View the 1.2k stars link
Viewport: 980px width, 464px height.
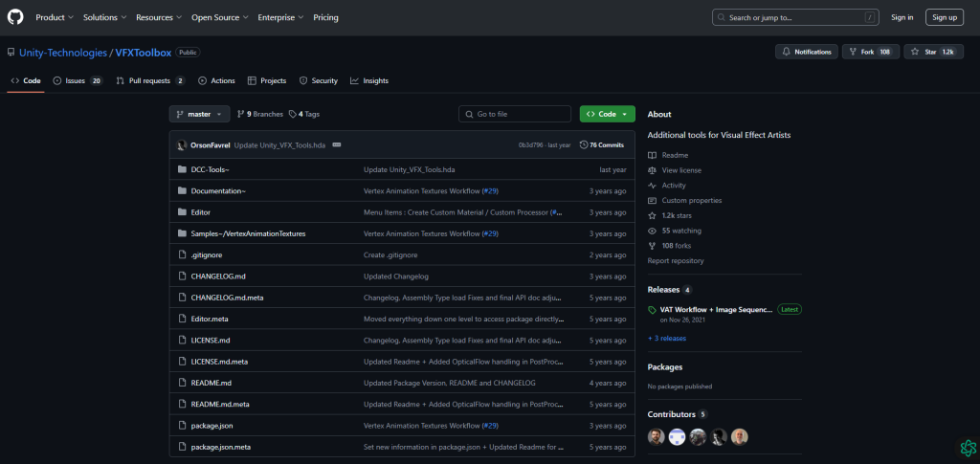(x=679, y=215)
